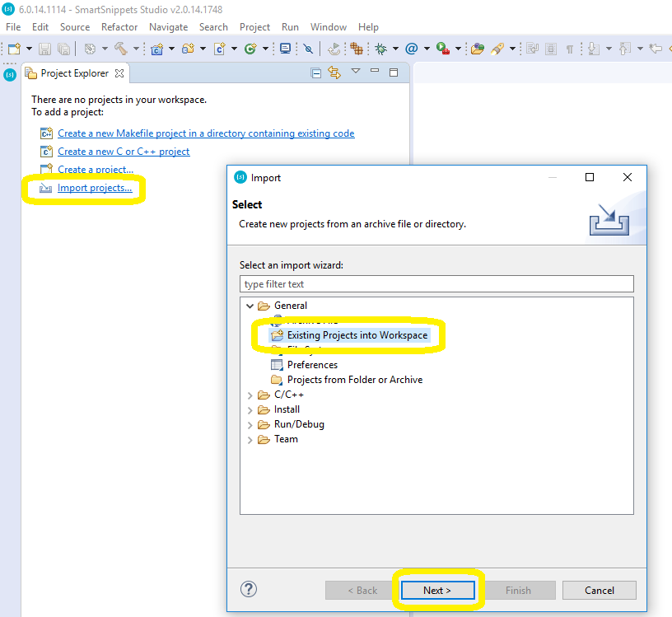Image resolution: width=672 pixels, height=617 pixels.
Task: Expand the Run/Debug import category
Action: [x=250, y=425]
